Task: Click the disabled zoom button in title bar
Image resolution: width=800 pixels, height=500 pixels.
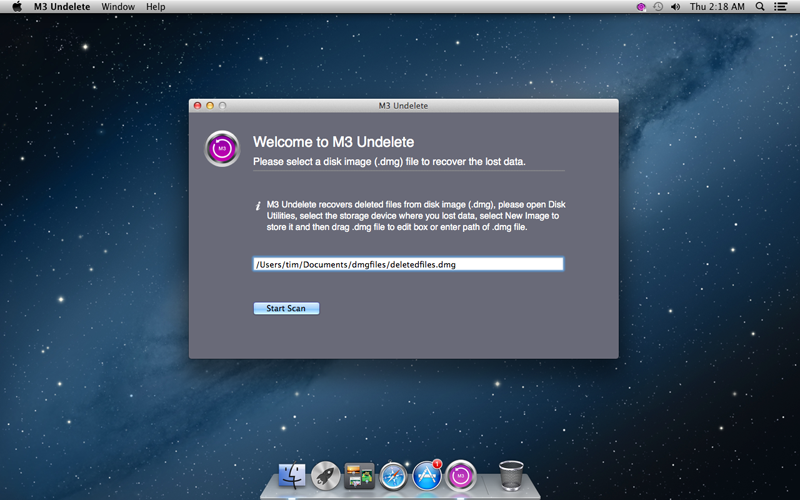Action: click(222, 106)
